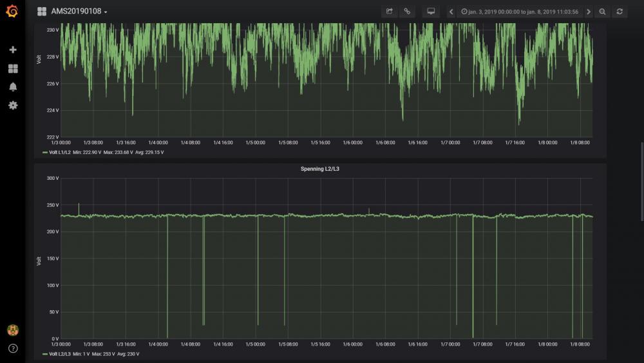This screenshot has width=644, height=363.
Task: Click the page vertical scrollbar
Action: tap(641, 181)
